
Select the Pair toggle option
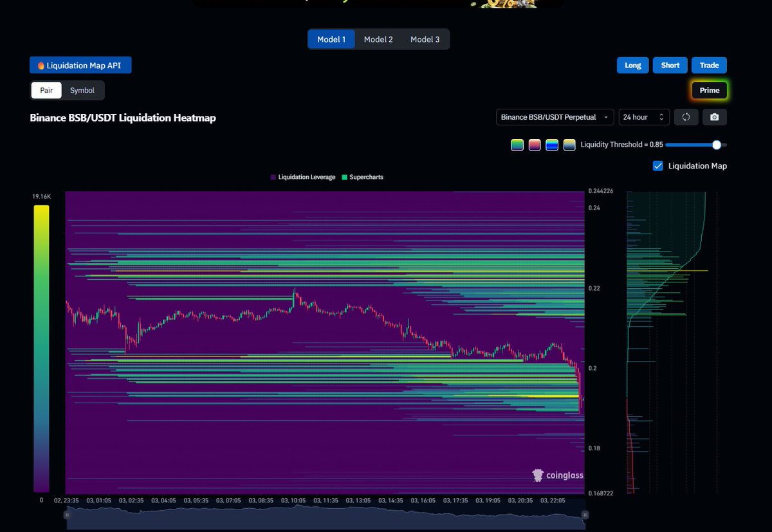(46, 90)
